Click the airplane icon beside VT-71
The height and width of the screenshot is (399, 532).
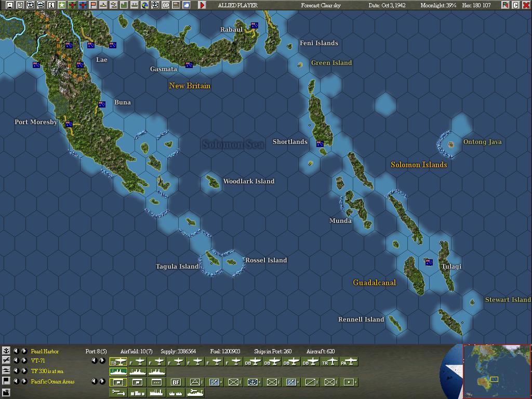click(6, 361)
